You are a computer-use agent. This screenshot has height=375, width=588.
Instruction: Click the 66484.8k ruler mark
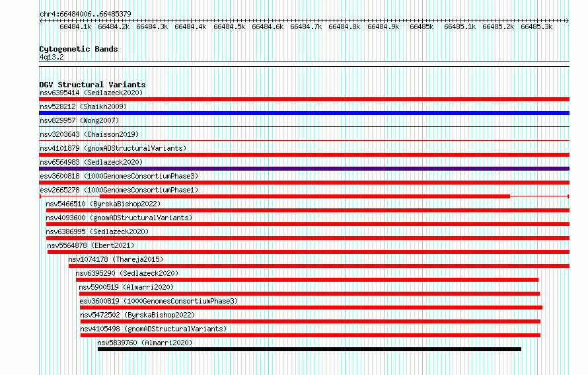click(x=344, y=26)
